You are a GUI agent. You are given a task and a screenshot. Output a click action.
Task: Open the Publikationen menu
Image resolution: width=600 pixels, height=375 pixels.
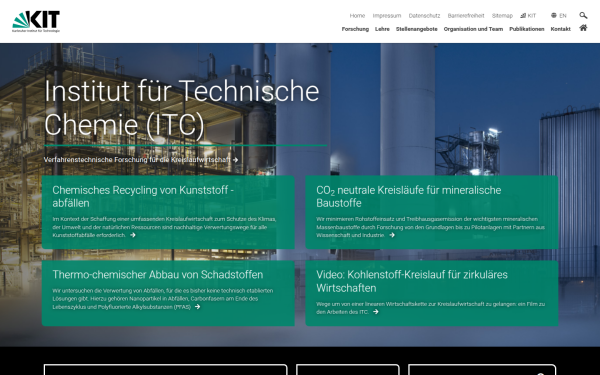pos(527,29)
